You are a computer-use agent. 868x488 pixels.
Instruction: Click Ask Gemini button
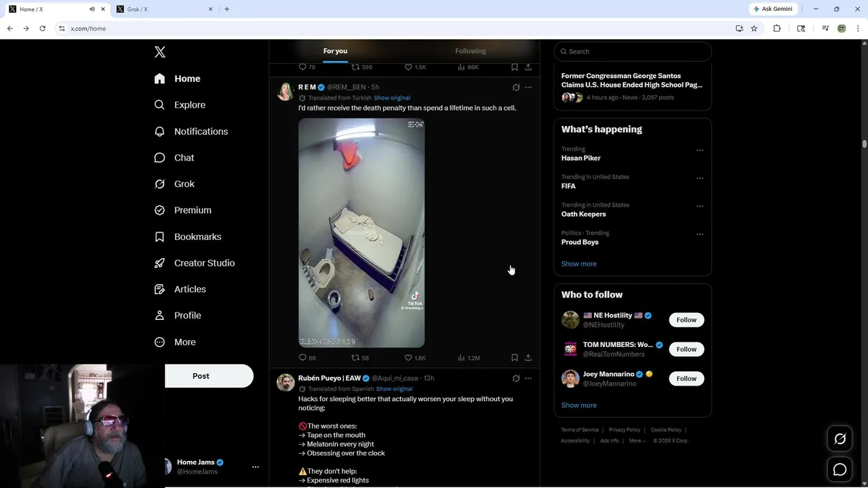pos(773,9)
